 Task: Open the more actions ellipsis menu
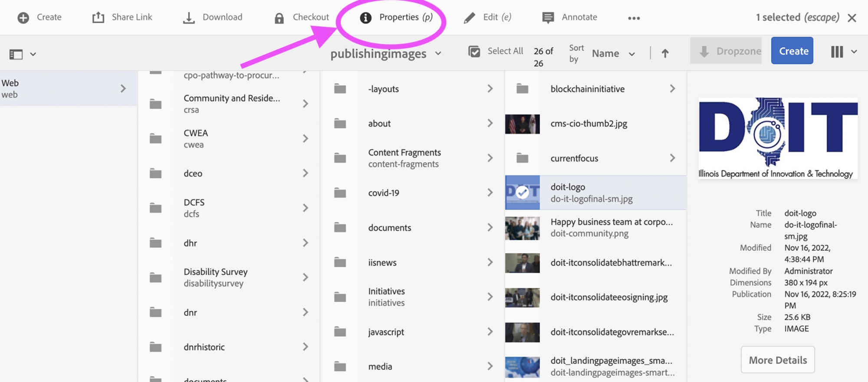pos(634,18)
